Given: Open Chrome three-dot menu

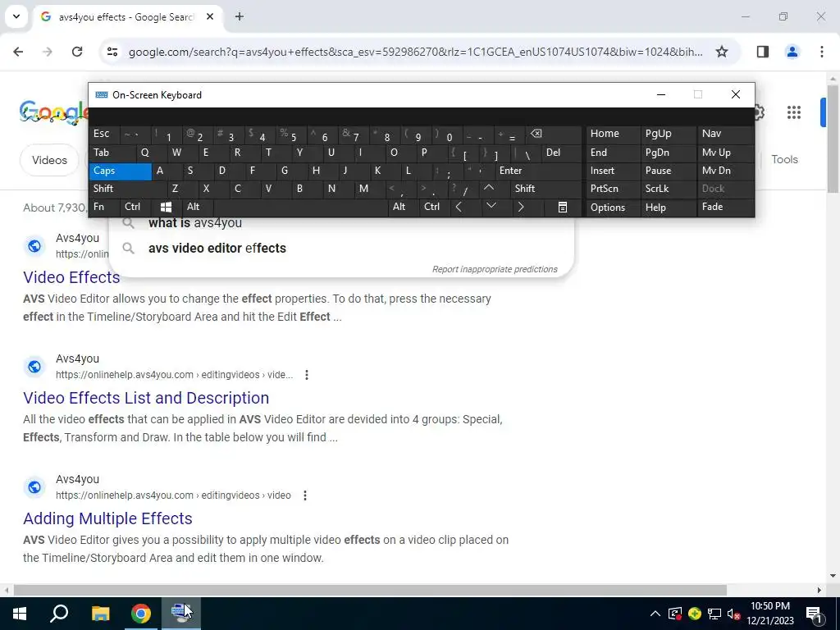Looking at the screenshot, I should 821,52.
